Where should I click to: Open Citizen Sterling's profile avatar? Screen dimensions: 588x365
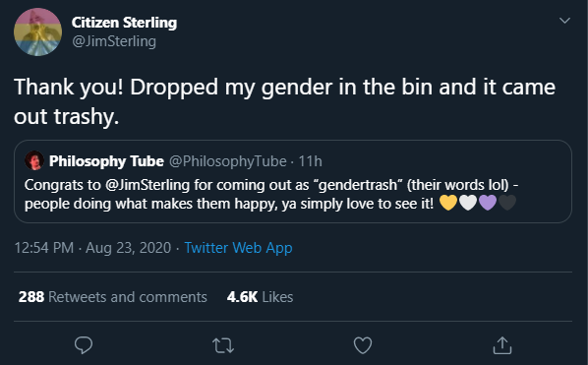click(x=38, y=31)
